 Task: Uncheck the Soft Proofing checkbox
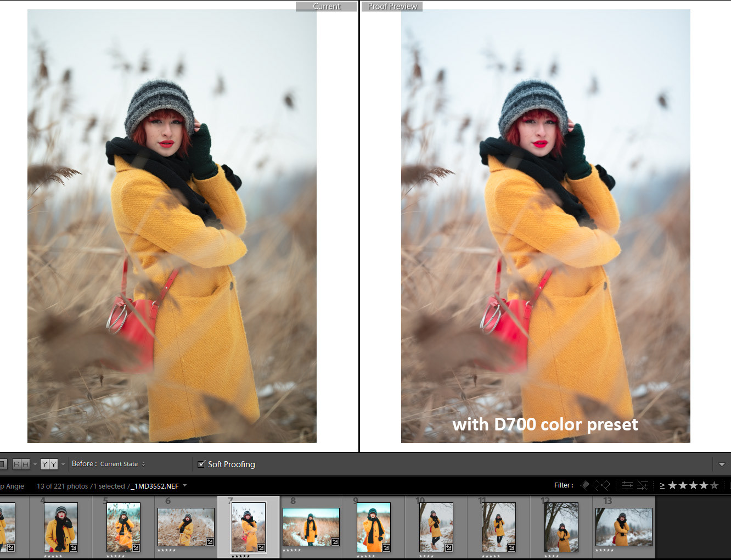coord(201,464)
